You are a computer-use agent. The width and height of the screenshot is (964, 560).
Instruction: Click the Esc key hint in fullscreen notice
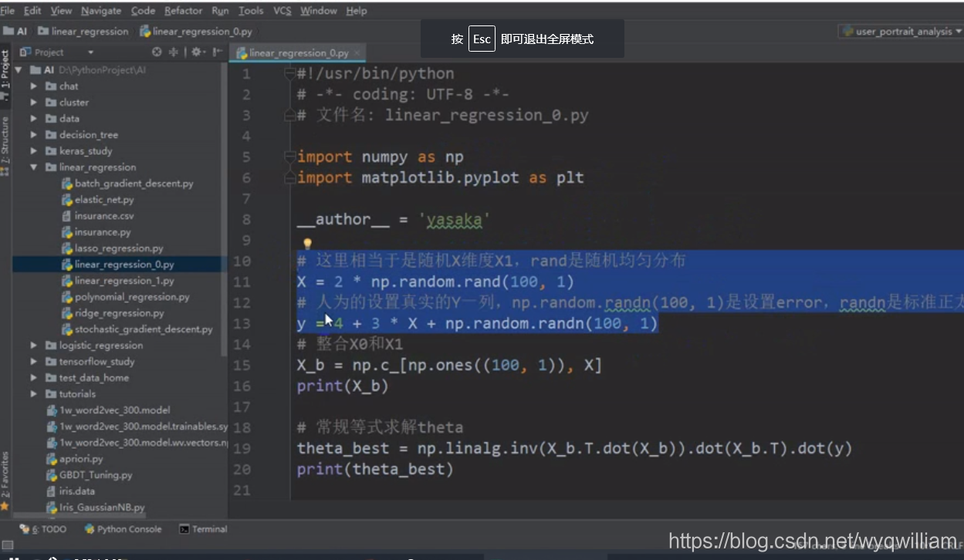[482, 39]
